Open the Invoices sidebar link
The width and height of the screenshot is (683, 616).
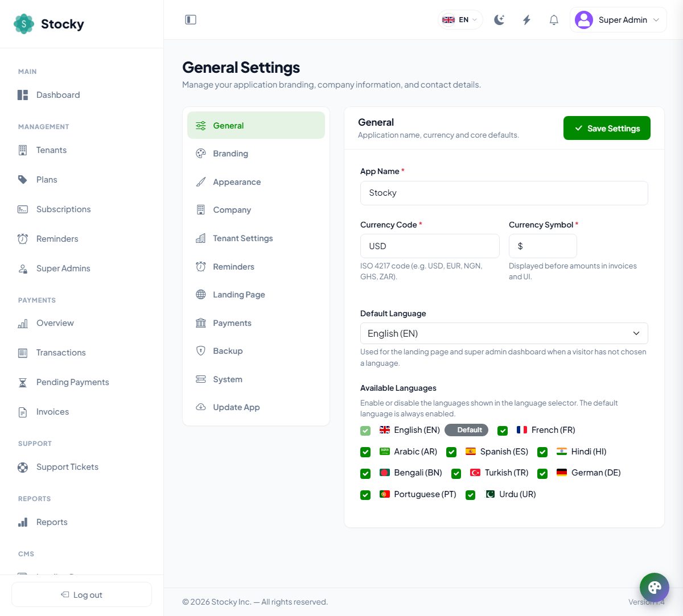pyautogui.click(x=81, y=412)
